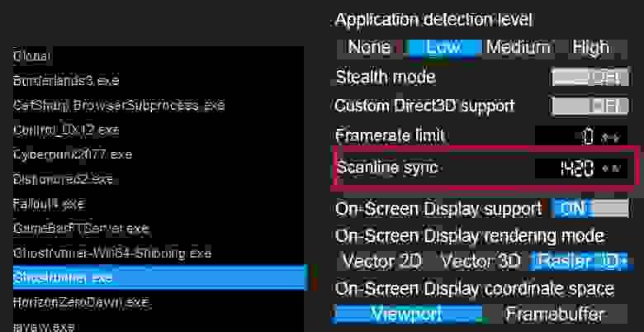Adjust Scanline sync using stepper arrows

click(612, 168)
